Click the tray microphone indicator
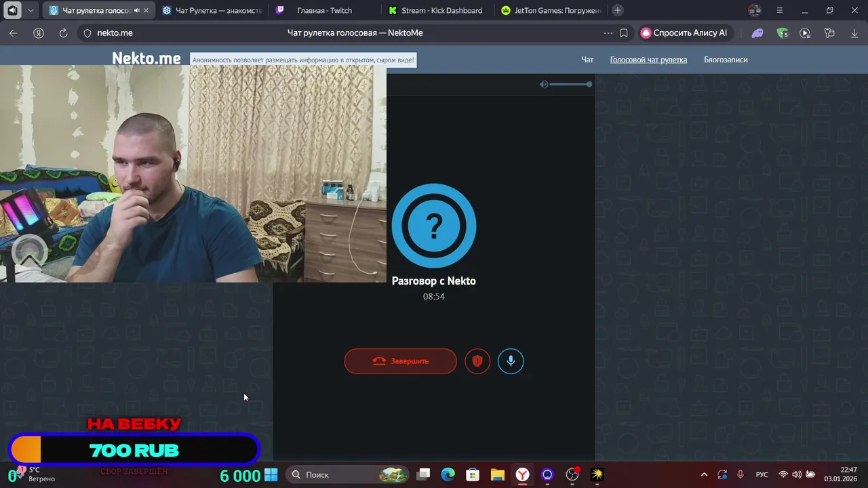The image size is (868, 488). [741, 474]
